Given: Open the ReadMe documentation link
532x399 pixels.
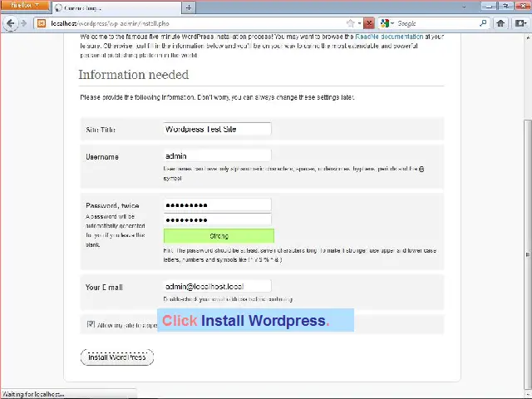Looking at the screenshot, I should tap(389, 37).
